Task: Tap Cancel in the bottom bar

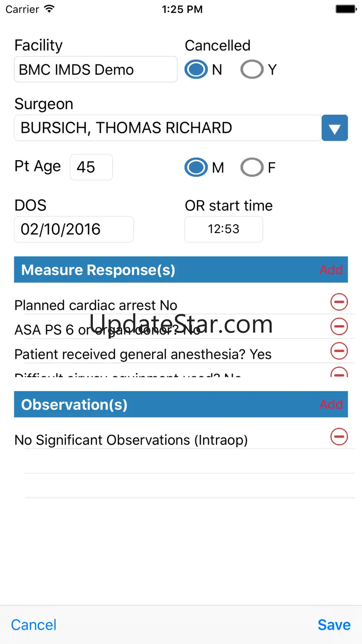Action: 34,624
